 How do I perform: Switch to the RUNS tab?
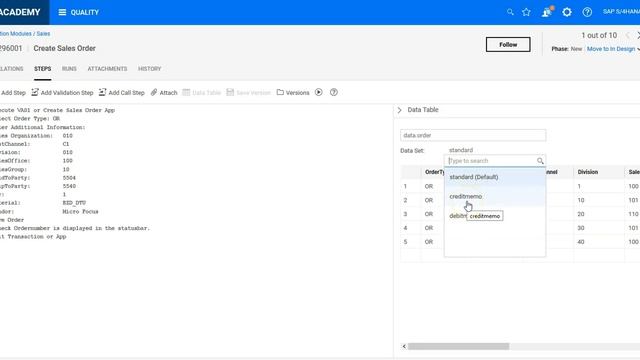69,69
